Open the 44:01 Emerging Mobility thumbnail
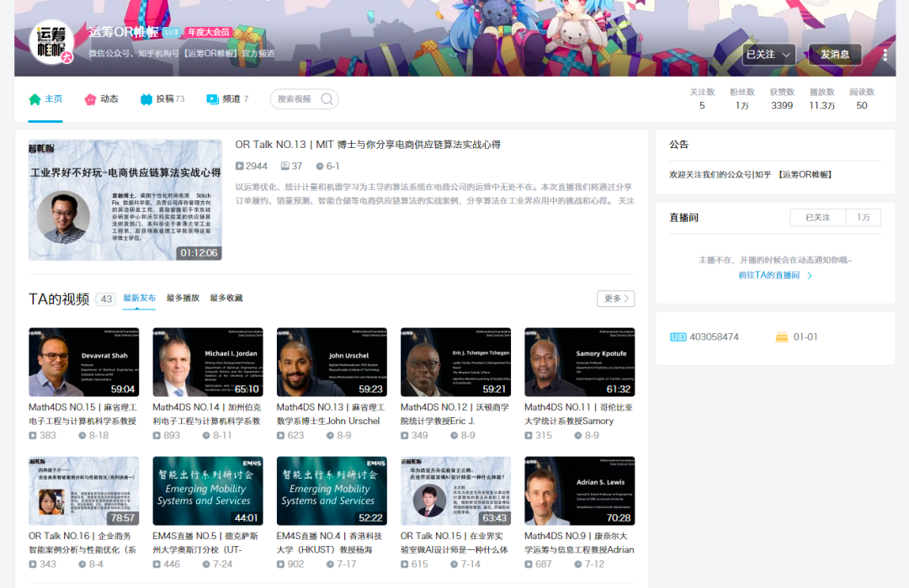This screenshot has height=588, width=909. (x=208, y=490)
